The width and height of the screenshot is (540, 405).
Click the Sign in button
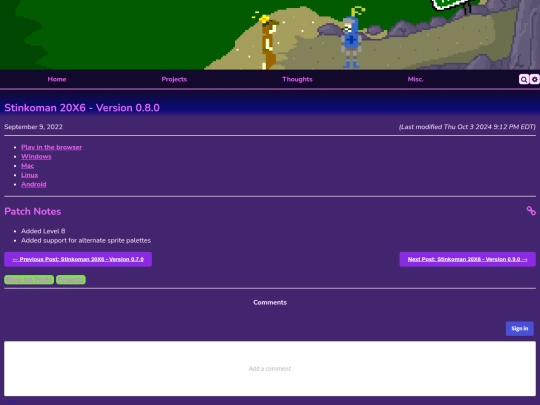(x=520, y=329)
